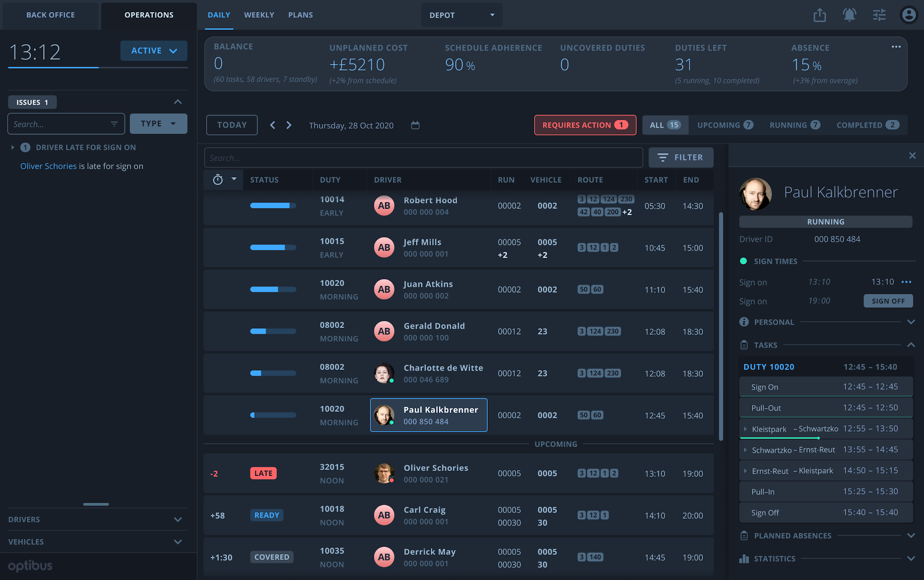Image resolution: width=924 pixels, height=580 pixels.
Task: Collapse the TASKS section in Paul's panel
Action: point(911,345)
